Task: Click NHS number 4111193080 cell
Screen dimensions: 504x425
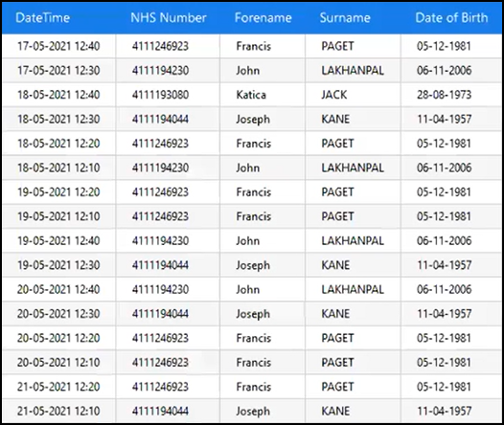Action: click(168, 95)
